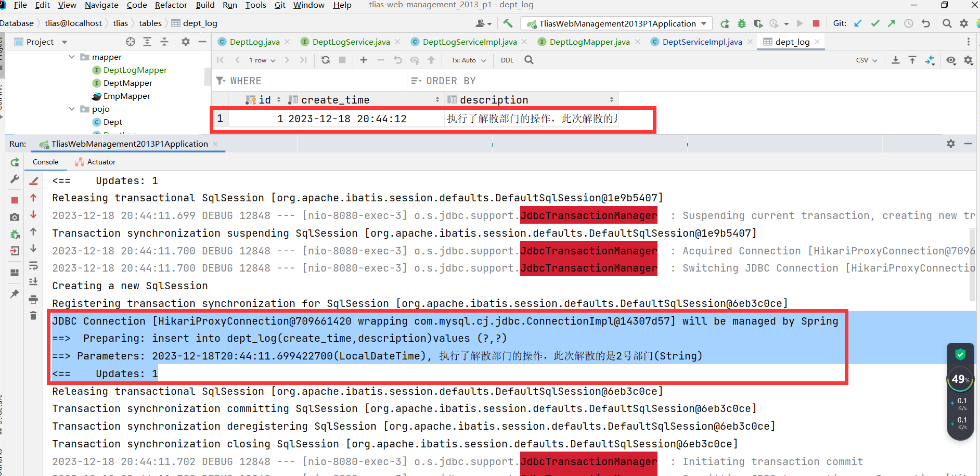This screenshot has height=476, width=980.
Task: Click the Run panel rerun icon
Action: coord(15,162)
